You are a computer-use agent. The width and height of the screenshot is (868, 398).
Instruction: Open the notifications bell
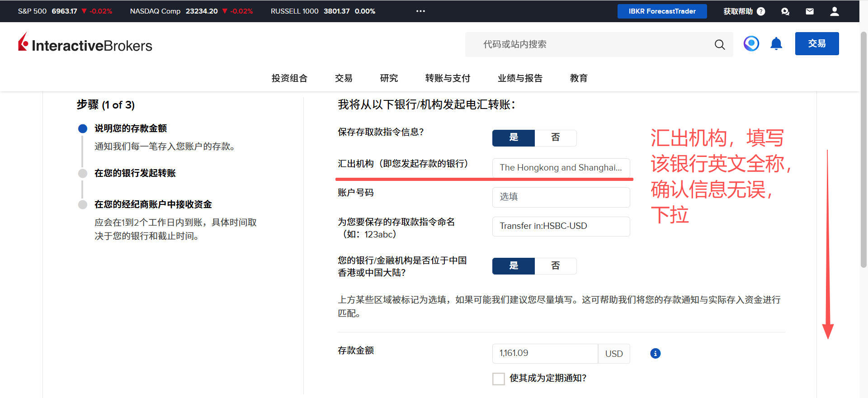pyautogui.click(x=776, y=44)
